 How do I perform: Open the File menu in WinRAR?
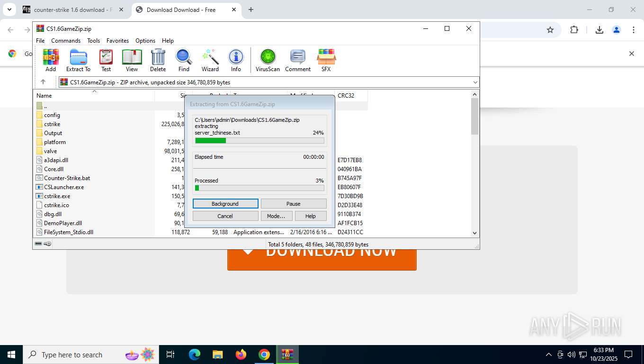(40, 41)
